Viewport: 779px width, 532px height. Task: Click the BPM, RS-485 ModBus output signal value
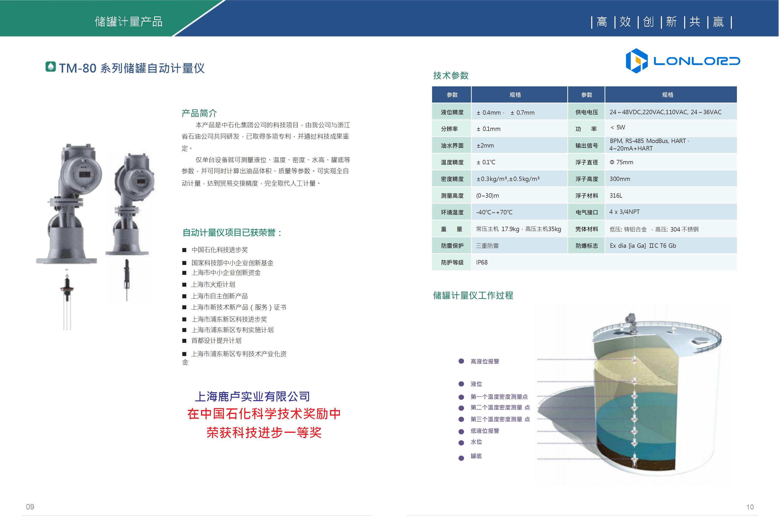[649, 144]
